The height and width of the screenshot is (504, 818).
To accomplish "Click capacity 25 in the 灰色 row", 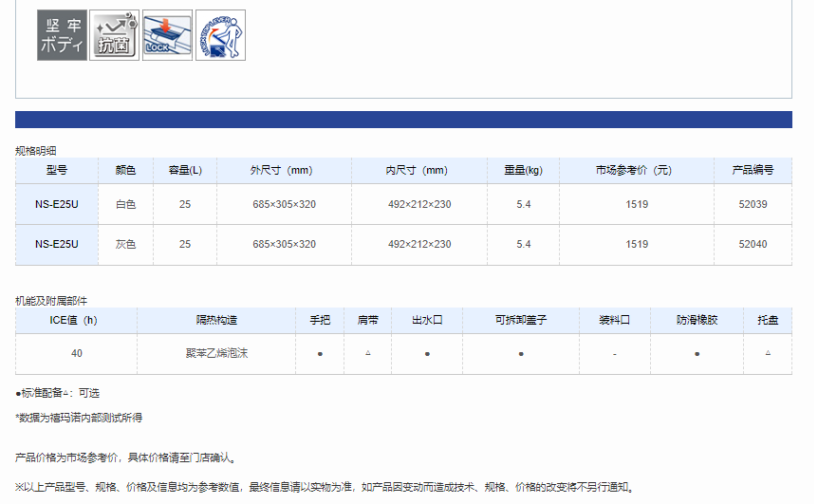I will [x=185, y=244].
